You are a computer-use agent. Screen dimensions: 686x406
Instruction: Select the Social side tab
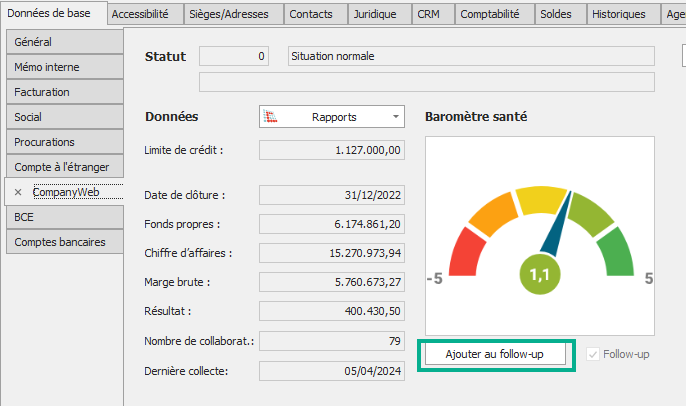[x=65, y=117]
